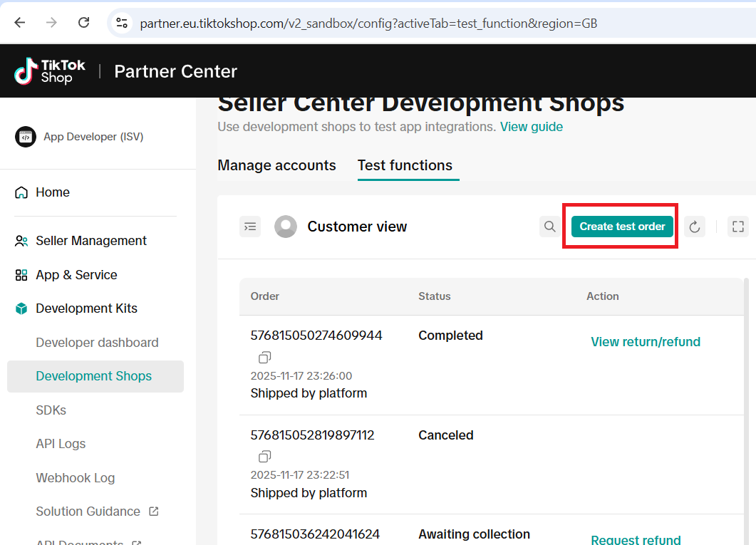Screen dimensions: 756x545
Task: Copy order ID 576815052819897112
Action: coord(265,457)
